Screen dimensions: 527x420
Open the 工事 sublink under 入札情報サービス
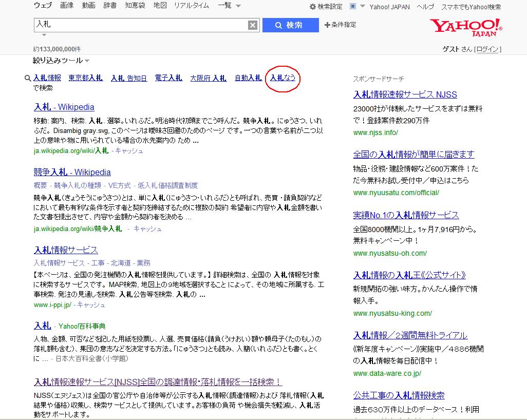[x=98, y=263]
